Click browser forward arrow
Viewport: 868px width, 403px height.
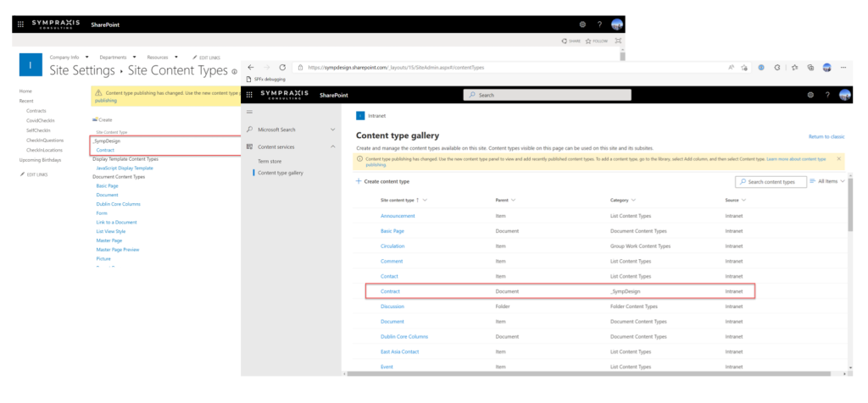click(x=266, y=67)
